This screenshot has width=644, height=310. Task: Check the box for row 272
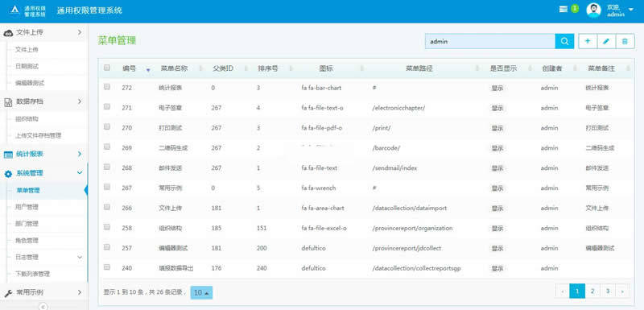(x=107, y=87)
